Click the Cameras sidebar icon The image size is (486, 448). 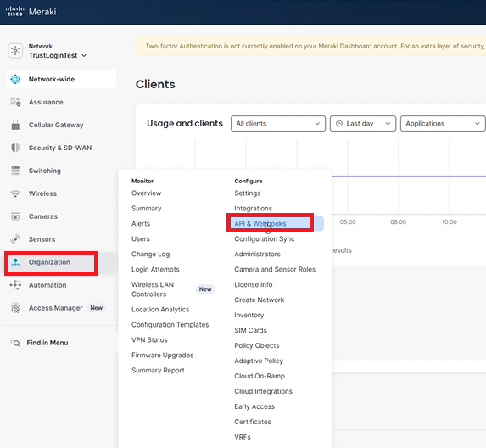(15, 216)
